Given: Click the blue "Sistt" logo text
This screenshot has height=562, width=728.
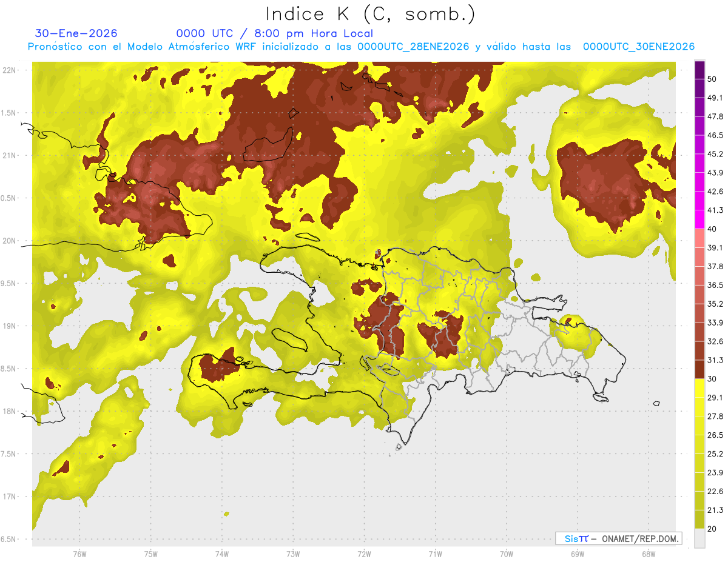Looking at the screenshot, I should [576, 538].
